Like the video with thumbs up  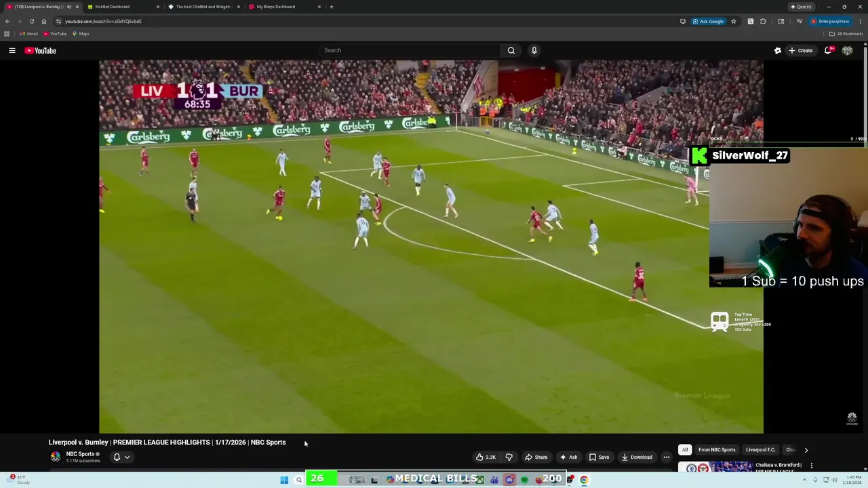(486, 457)
